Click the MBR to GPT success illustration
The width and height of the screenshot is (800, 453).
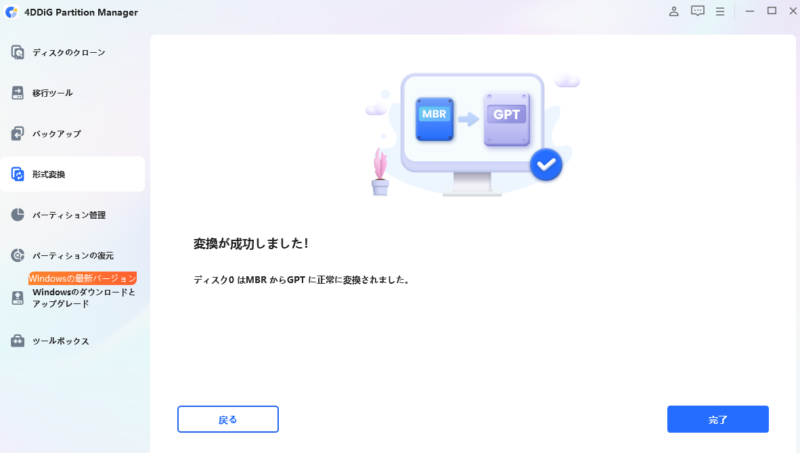(472, 134)
